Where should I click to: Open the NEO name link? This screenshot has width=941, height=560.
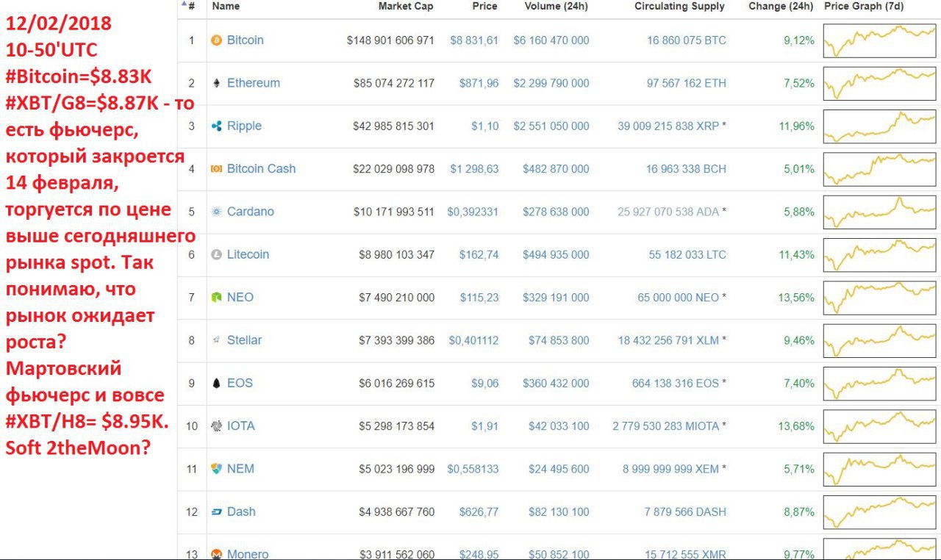pos(240,298)
